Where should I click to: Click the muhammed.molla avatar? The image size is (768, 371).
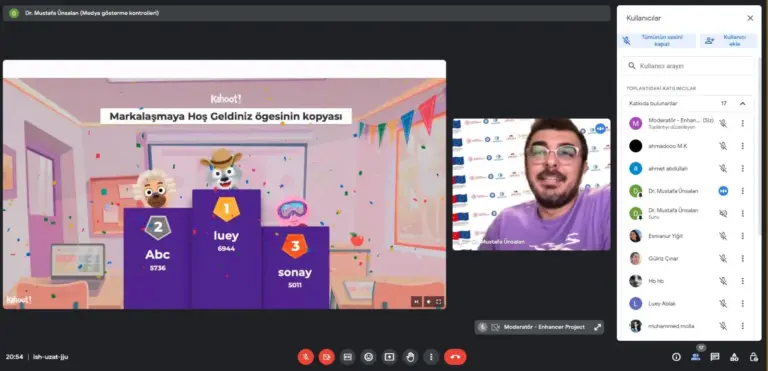click(635, 326)
